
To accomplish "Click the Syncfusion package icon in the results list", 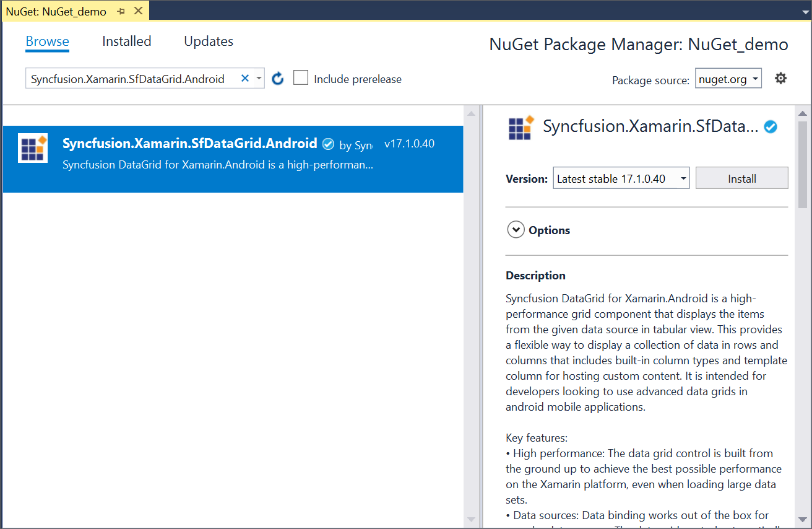I will tap(32, 148).
